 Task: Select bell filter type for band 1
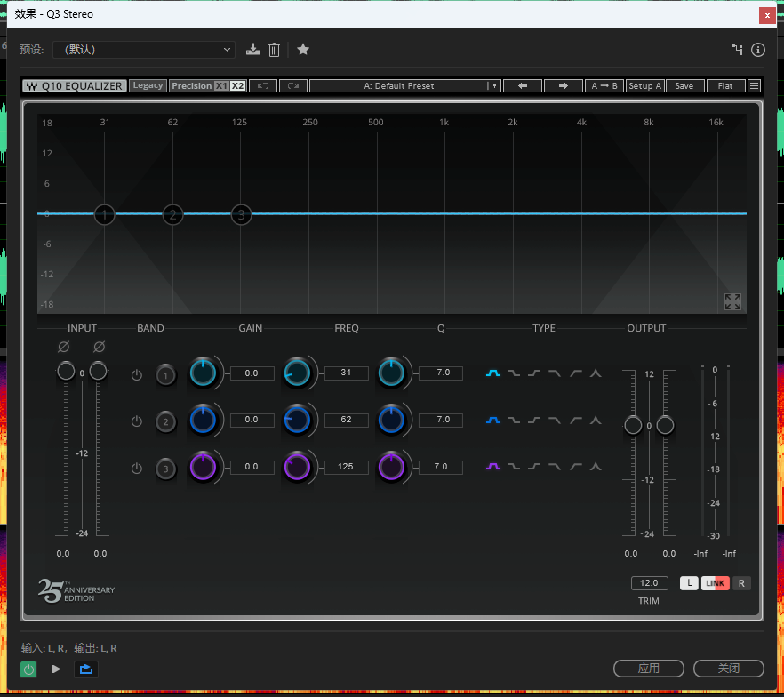[493, 373]
